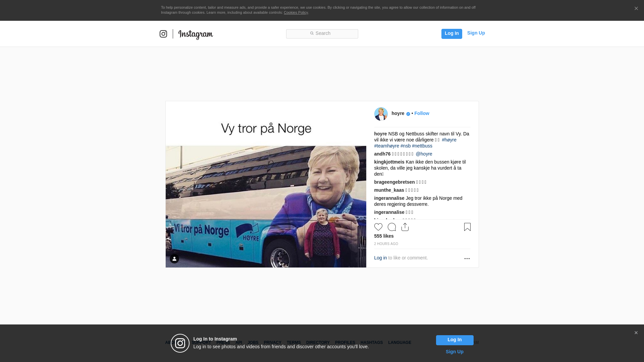644x362 pixels.
Task: View commenter brageengebretsen profile
Action: point(394,182)
